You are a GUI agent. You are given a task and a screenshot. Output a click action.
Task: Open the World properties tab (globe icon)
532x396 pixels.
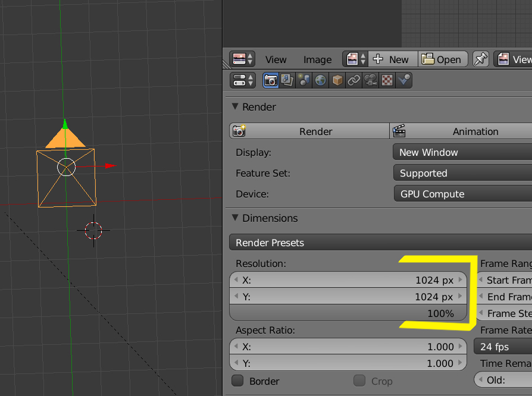[321, 80]
